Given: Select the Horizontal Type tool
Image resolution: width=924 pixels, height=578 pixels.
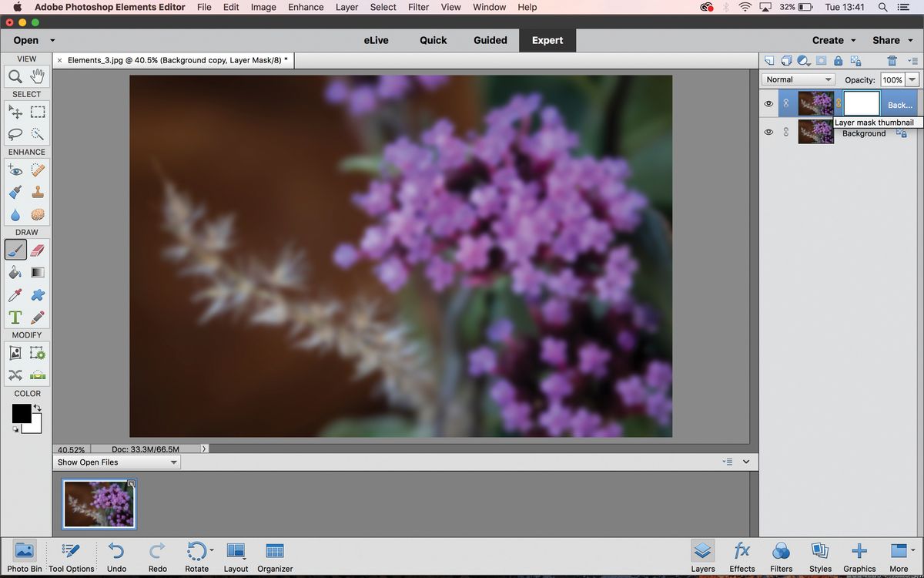Looking at the screenshot, I should click(x=15, y=317).
